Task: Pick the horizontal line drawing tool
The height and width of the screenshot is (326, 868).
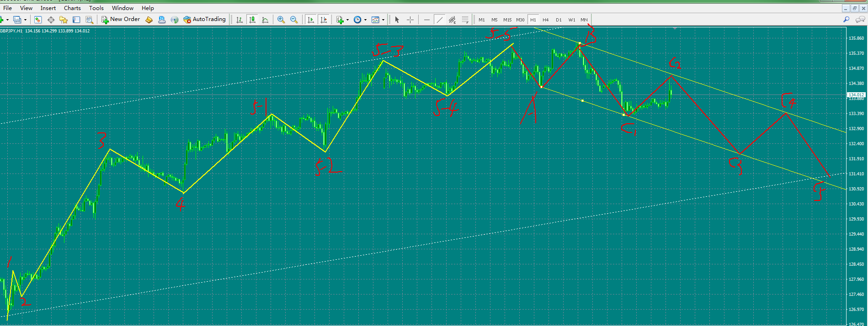Action: (426, 20)
